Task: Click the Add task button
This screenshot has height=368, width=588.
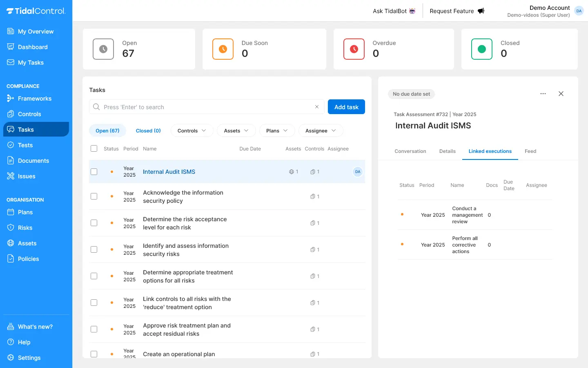Action: (346, 107)
